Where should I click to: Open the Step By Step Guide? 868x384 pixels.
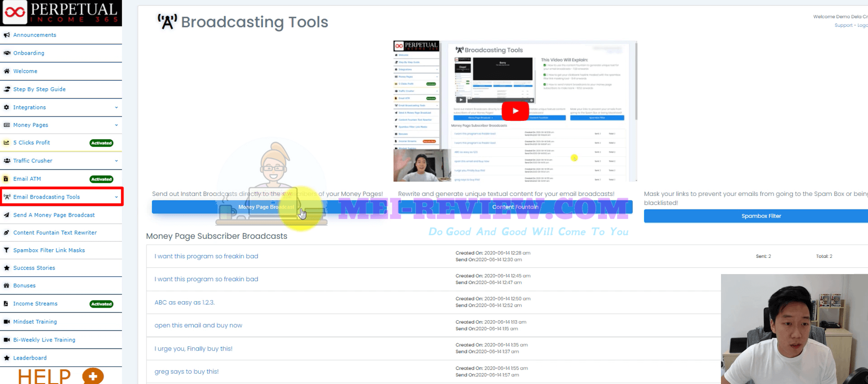[x=39, y=89]
